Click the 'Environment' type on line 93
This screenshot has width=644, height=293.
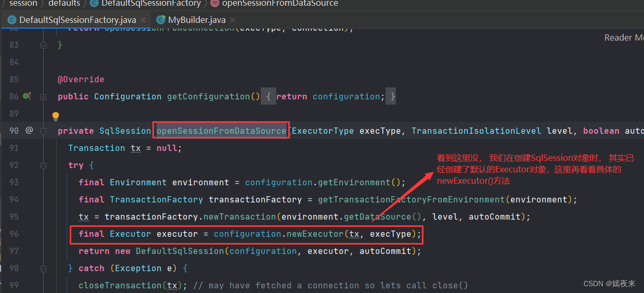[x=138, y=182]
